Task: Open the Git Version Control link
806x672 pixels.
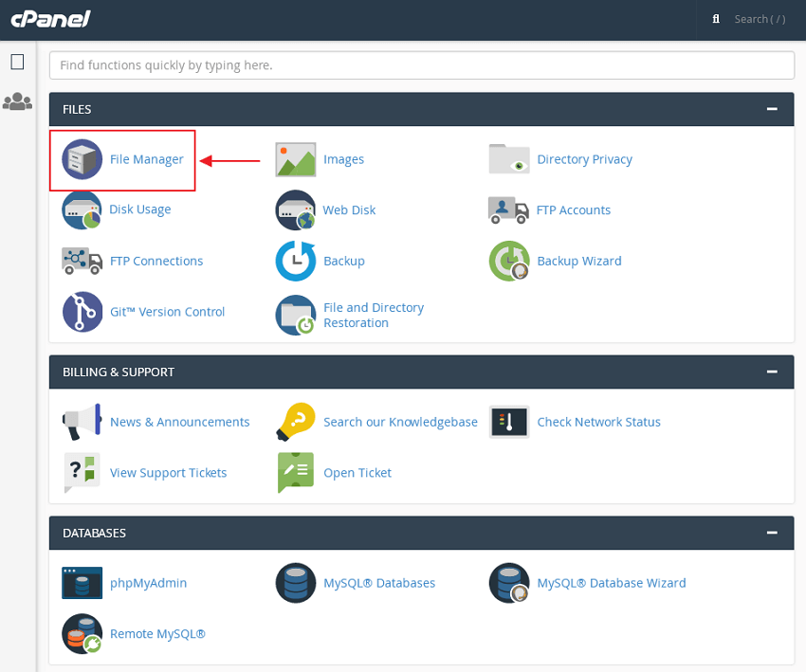Action: [167, 312]
